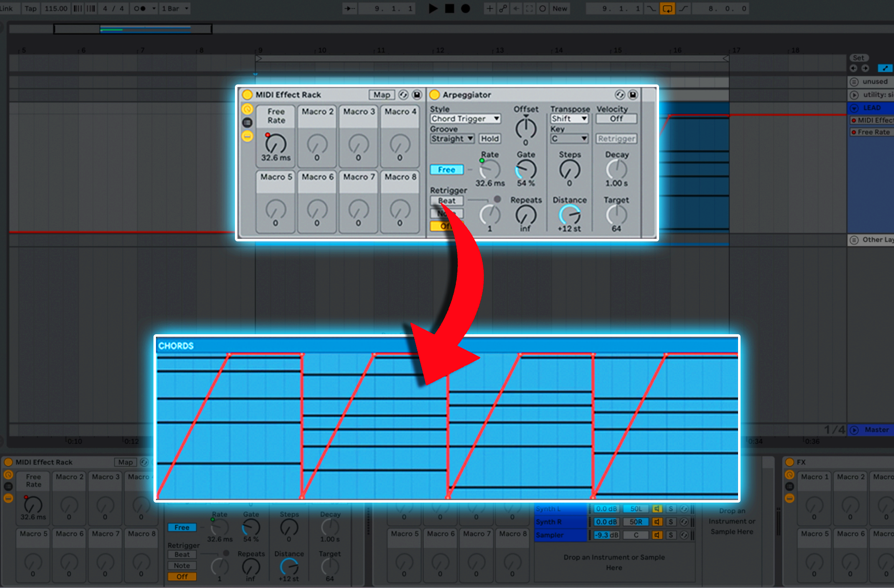Click the Arpeggiator hot-swap preset icon
The image size is (894, 588).
tap(620, 95)
